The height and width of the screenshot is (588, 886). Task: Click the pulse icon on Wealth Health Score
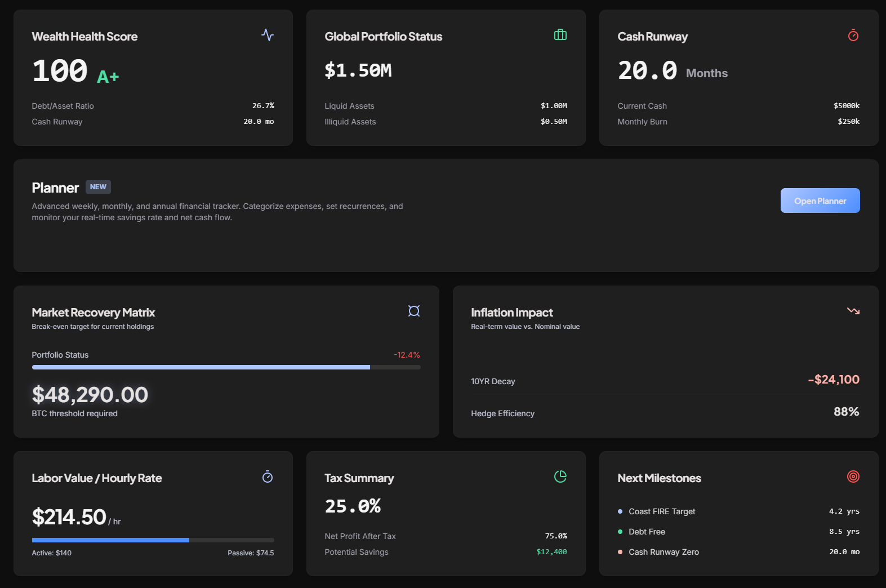(x=268, y=35)
